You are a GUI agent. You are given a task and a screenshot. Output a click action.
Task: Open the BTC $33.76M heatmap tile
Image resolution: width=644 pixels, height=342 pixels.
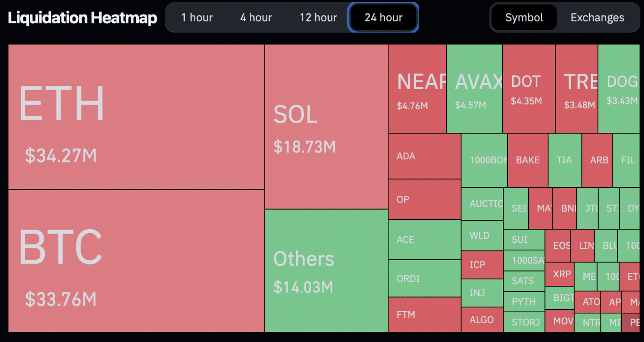click(136, 261)
